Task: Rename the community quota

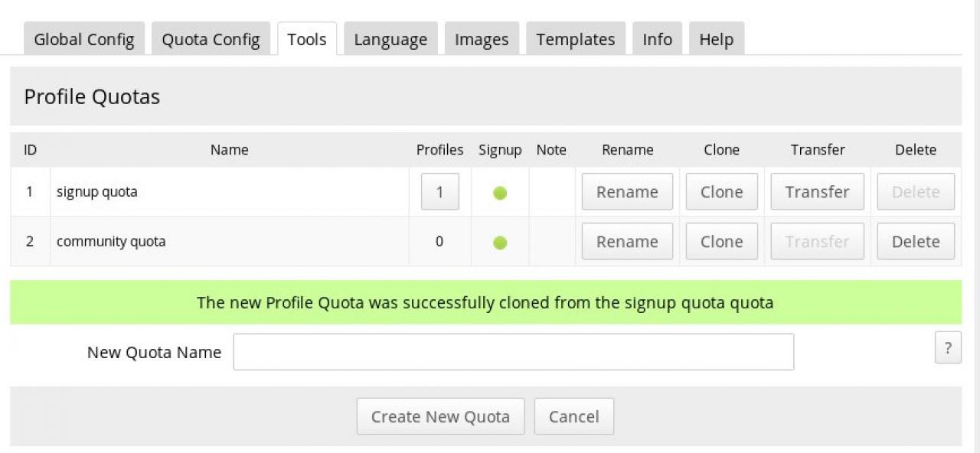Action: [627, 242]
